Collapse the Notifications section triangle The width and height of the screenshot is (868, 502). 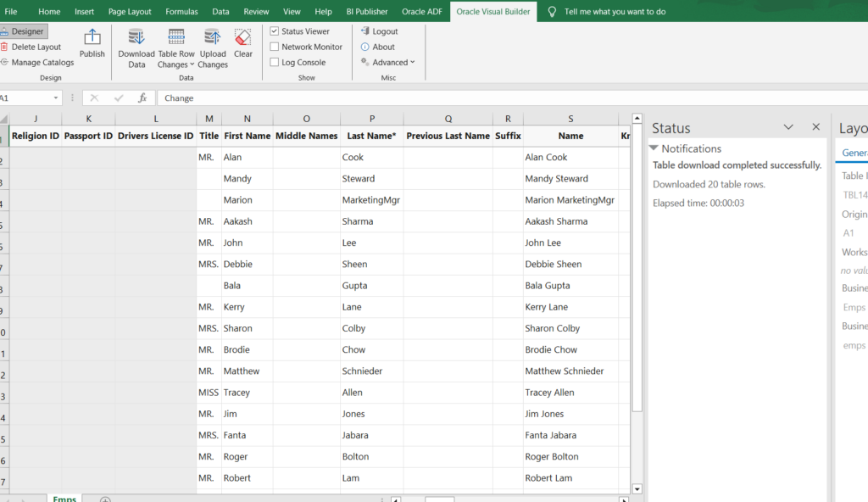coord(654,148)
